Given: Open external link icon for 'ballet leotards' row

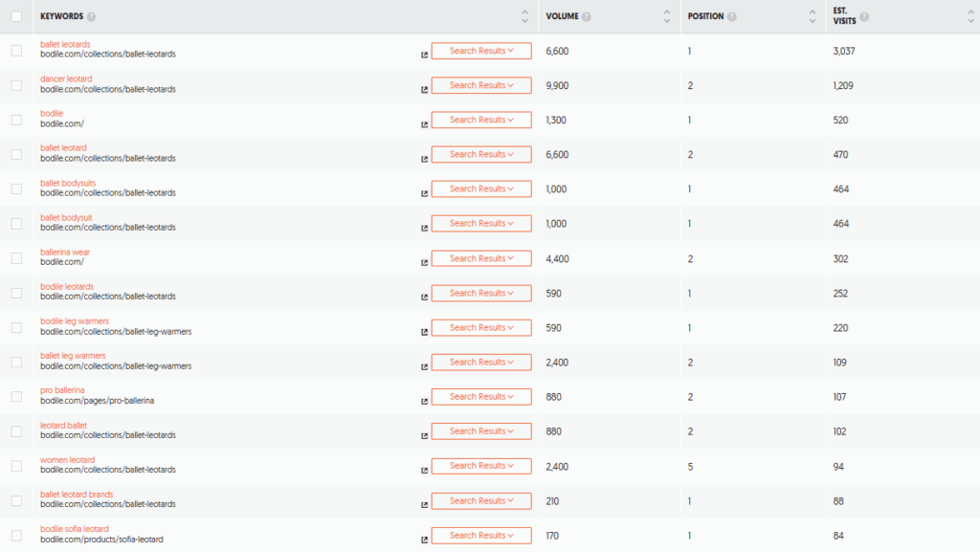Looking at the screenshot, I should pos(424,55).
